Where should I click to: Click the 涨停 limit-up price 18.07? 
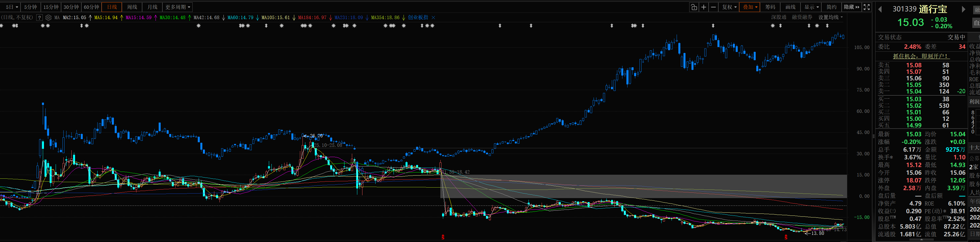pos(914,180)
